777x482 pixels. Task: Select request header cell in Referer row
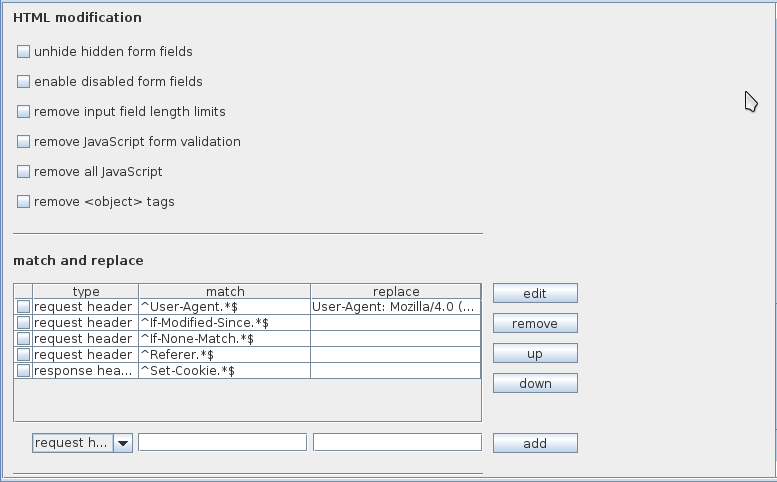click(x=85, y=355)
